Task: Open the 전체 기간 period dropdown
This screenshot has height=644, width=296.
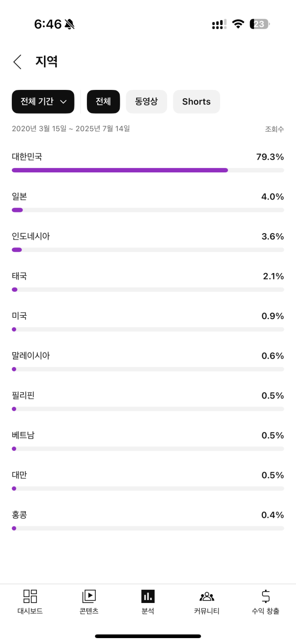Action: pos(43,102)
